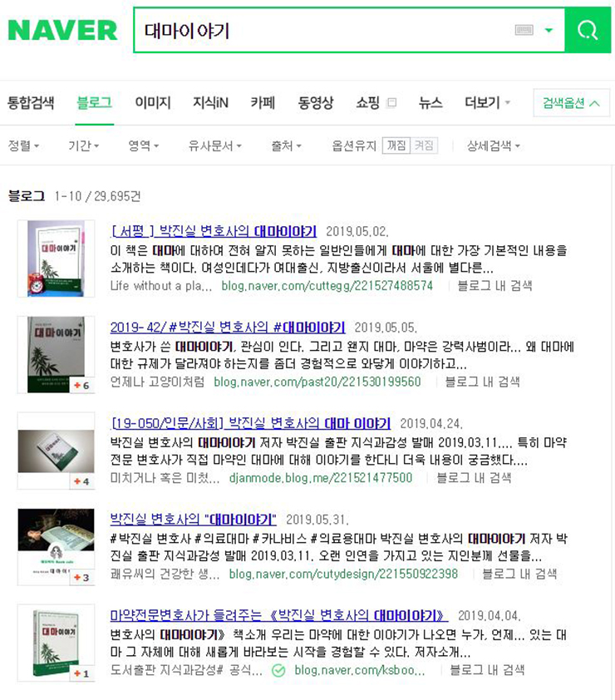Screen dimensions: 615x700
Task: Toggle 옵션유지 to 켜짐
Action: point(424,145)
